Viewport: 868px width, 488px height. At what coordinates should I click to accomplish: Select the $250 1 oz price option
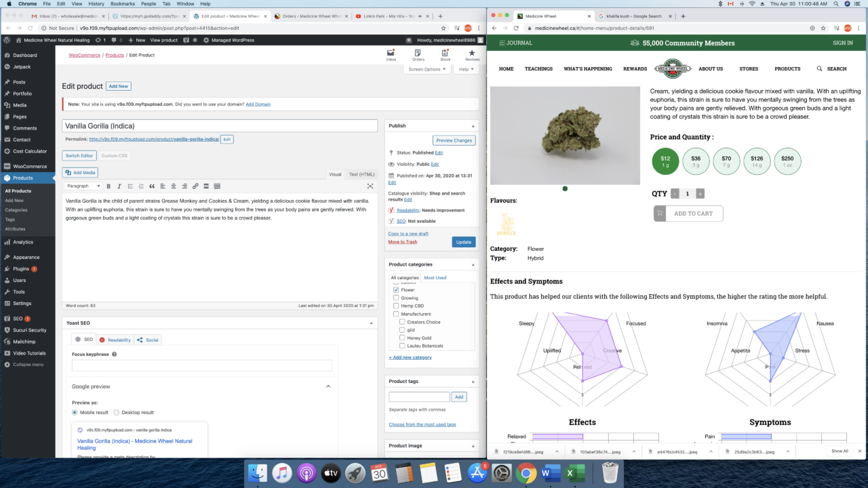tap(787, 161)
